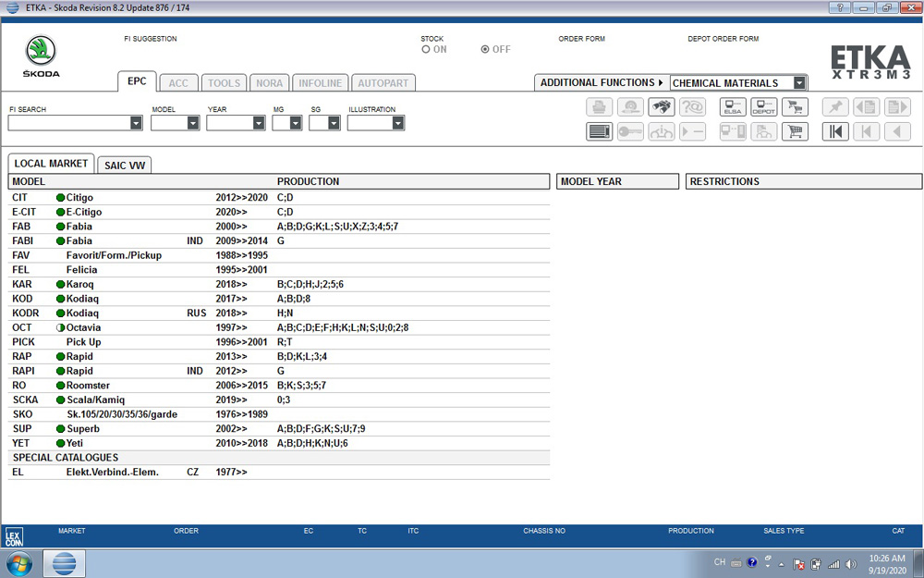
Task: Select the Favorit/Form./Pickup row
Action: [279, 255]
